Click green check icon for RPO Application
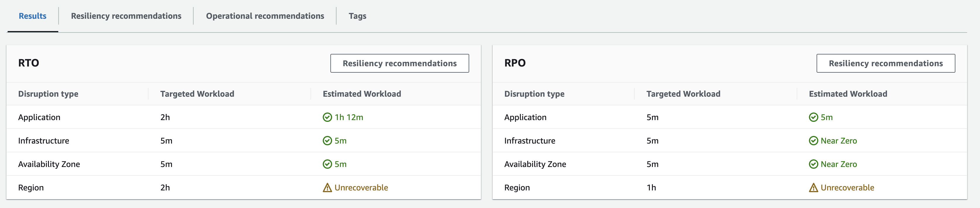The height and width of the screenshot is (208, 980). [813, 117]
